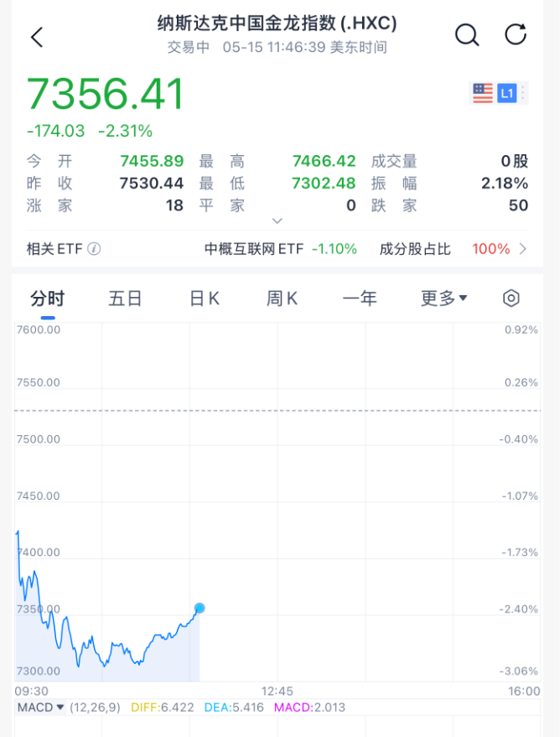Open the 中概互联网ETF link
Viewport: 560px width, 737px height.
[x=280, y=249]
